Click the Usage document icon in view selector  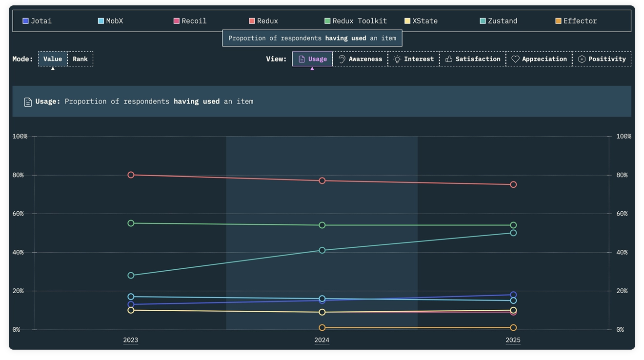[302, 59]
